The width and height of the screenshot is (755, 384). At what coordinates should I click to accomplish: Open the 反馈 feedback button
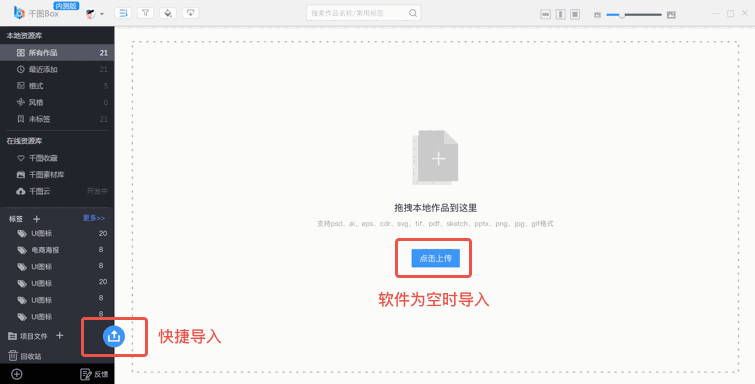point(94,374)
